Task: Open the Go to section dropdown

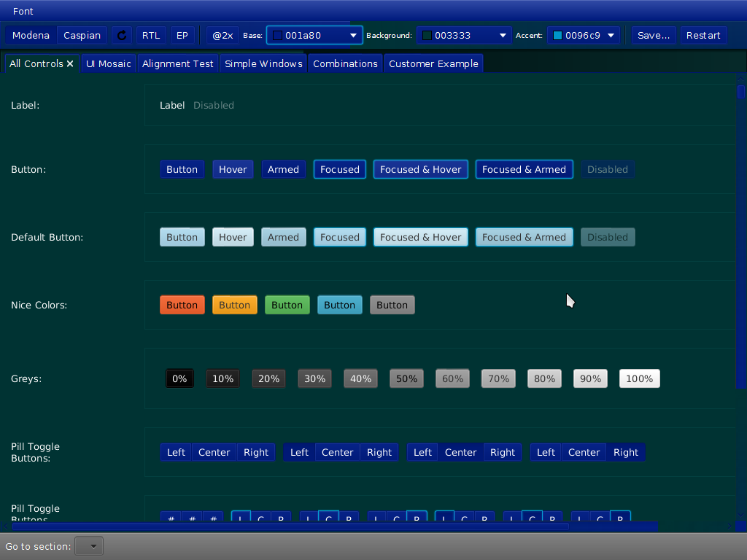Action: pyautogui.click(x=90, y=546)
